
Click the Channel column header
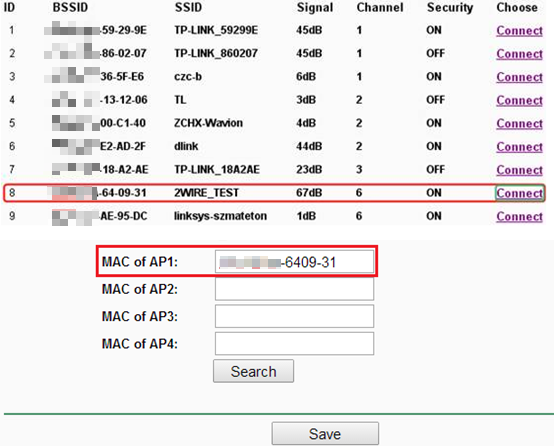pos(380,7)
